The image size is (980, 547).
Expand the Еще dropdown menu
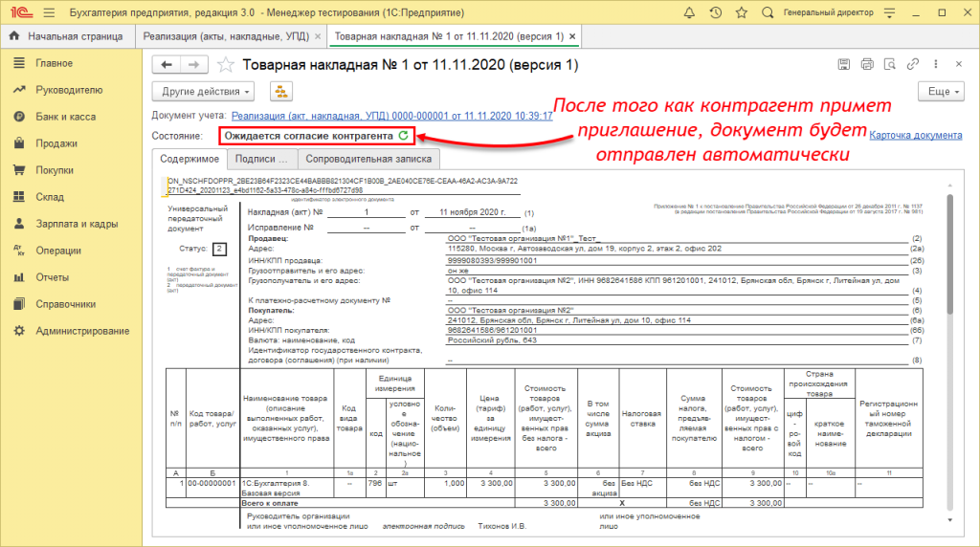(942, 91)
